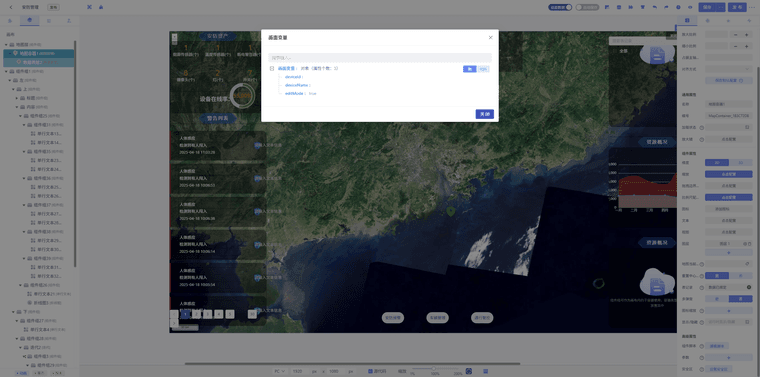Select the deviceName variable entry
Image resolution: width=760 pixels, height=377 pixels.
[x=297, y=85]
